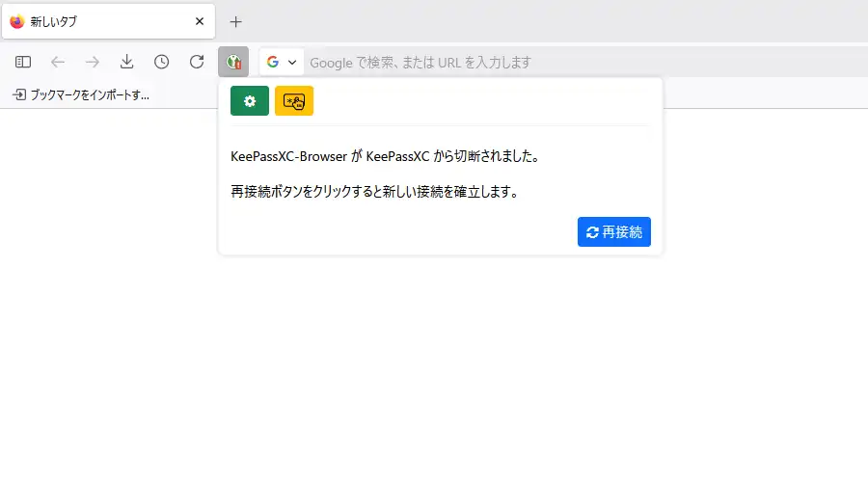
Task: Click ブックマークをインポートす... bookmark import link
Action: pyautogui.click(x=81, y=95)
